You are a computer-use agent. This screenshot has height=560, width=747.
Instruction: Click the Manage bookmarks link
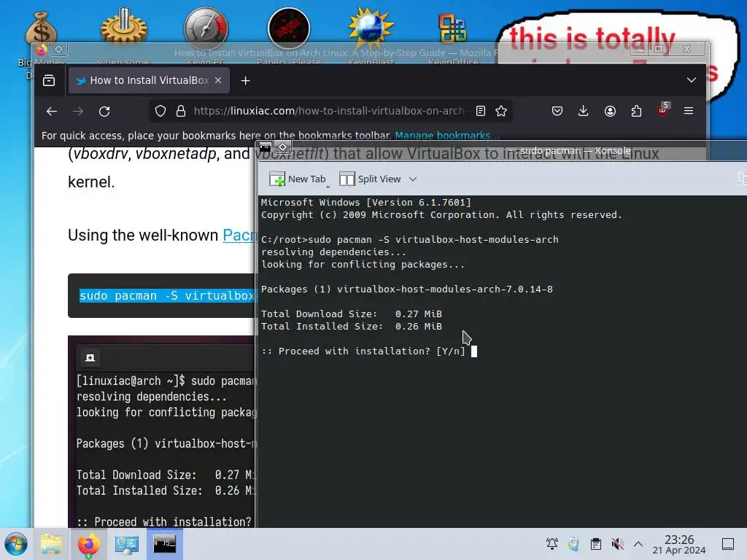tap(447, 135)
